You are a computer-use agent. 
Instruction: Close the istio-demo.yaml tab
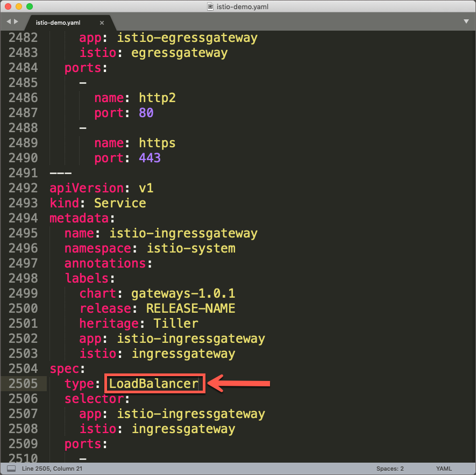click(x=102, y=23)
